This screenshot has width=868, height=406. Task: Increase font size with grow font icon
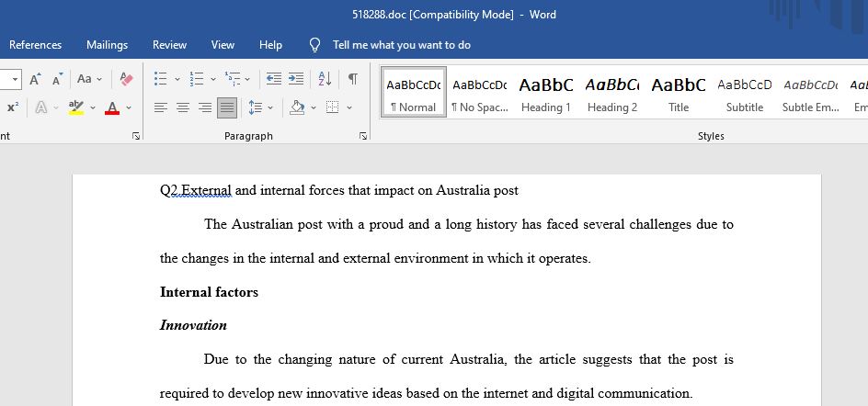coord(35,79)
